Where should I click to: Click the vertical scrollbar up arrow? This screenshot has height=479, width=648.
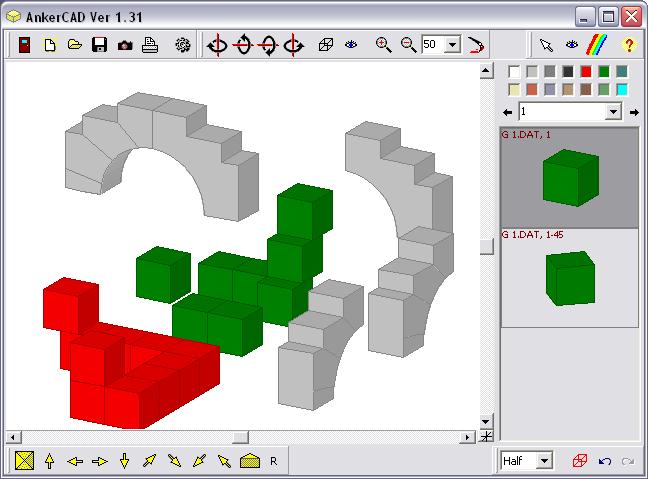coord(486,71)
